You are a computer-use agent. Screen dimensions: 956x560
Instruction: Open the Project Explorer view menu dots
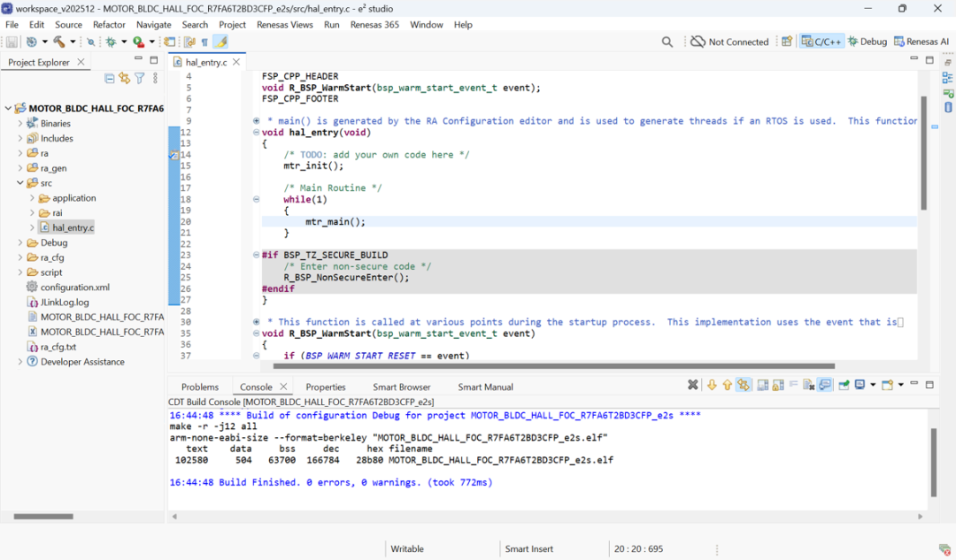click(x=156, y=78)
